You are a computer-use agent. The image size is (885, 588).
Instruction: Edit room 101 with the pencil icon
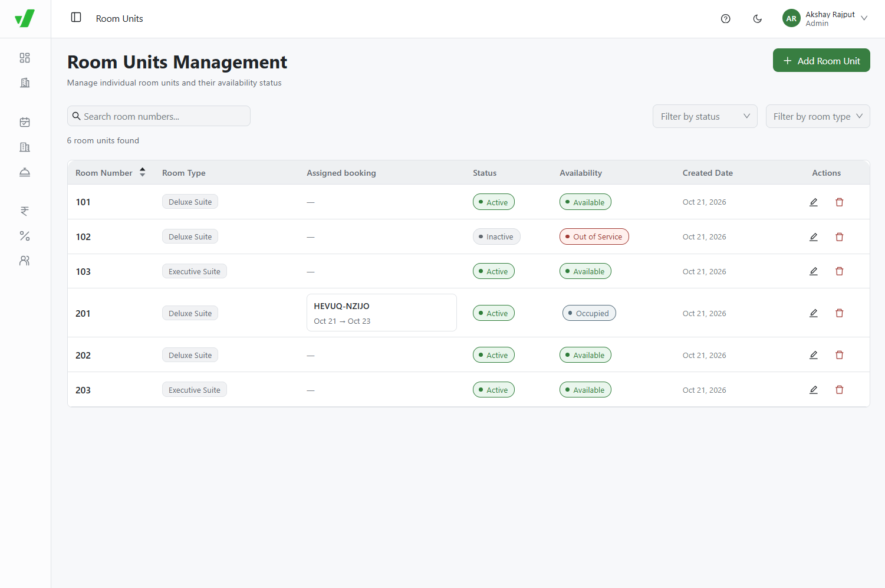(814, 202)
